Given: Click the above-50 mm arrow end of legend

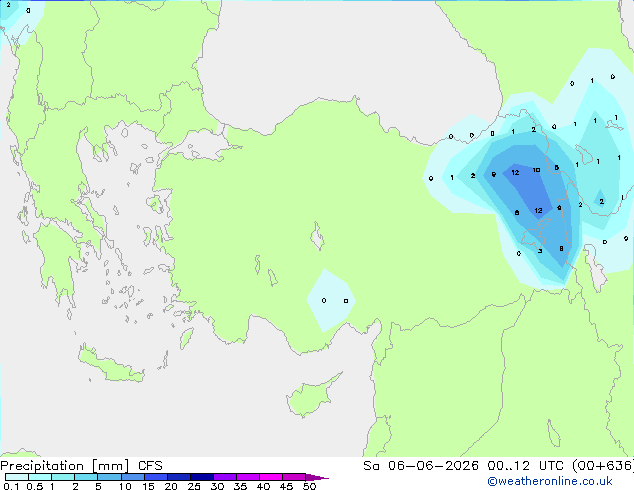Looking at the screenshot, I should [317, 477].
